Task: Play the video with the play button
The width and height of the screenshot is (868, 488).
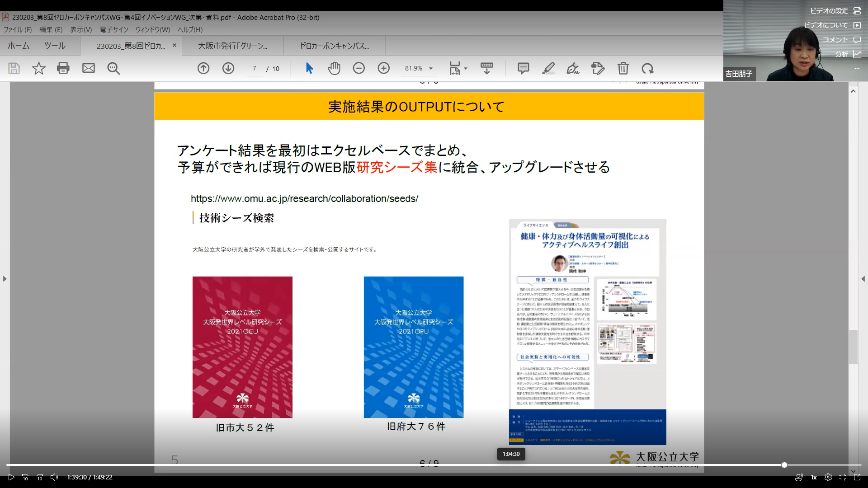Action: pos(11,477)
